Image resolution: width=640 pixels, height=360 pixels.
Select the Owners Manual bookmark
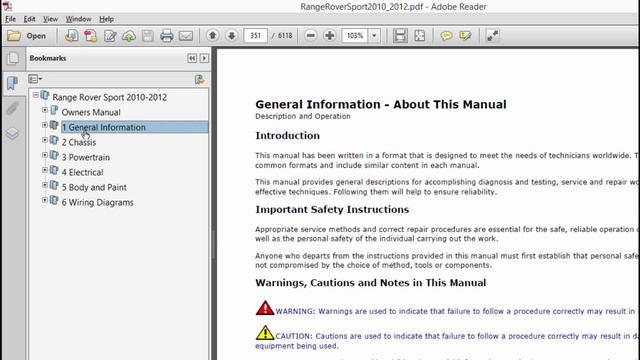[x=91, y=112]
